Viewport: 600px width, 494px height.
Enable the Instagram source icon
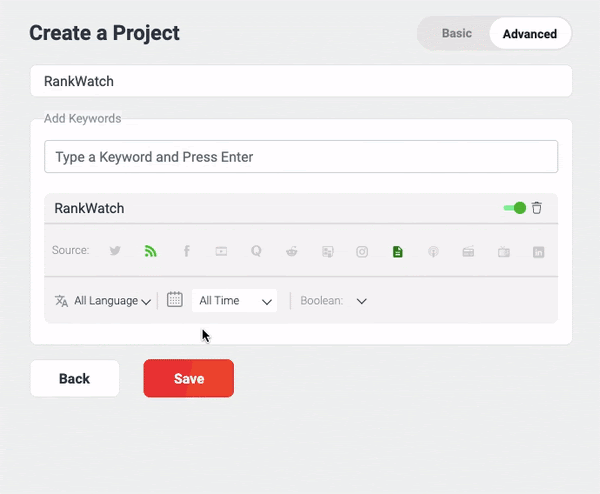(362, 252)
